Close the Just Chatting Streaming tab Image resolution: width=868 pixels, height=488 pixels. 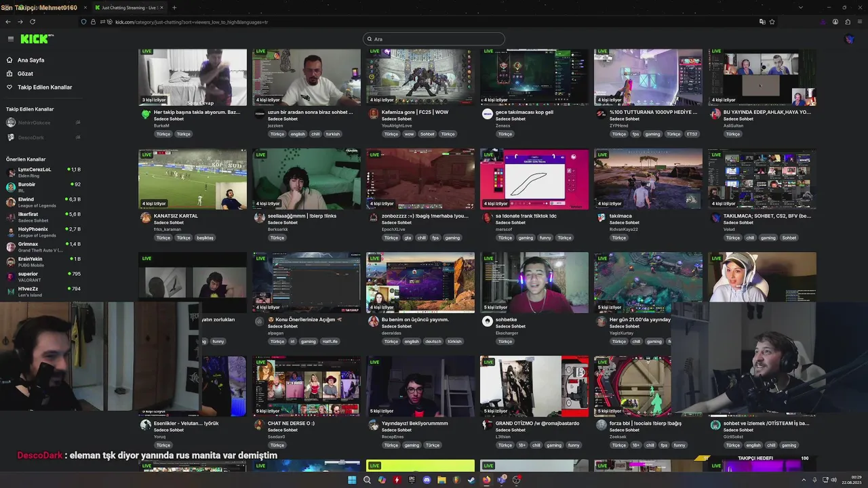[x=161, y=7]
